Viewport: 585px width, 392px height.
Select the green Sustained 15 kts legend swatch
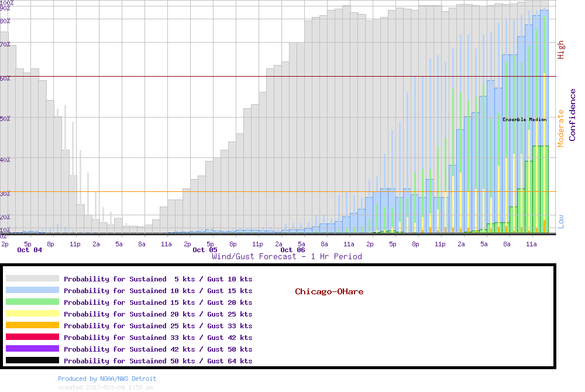point(32,302)
